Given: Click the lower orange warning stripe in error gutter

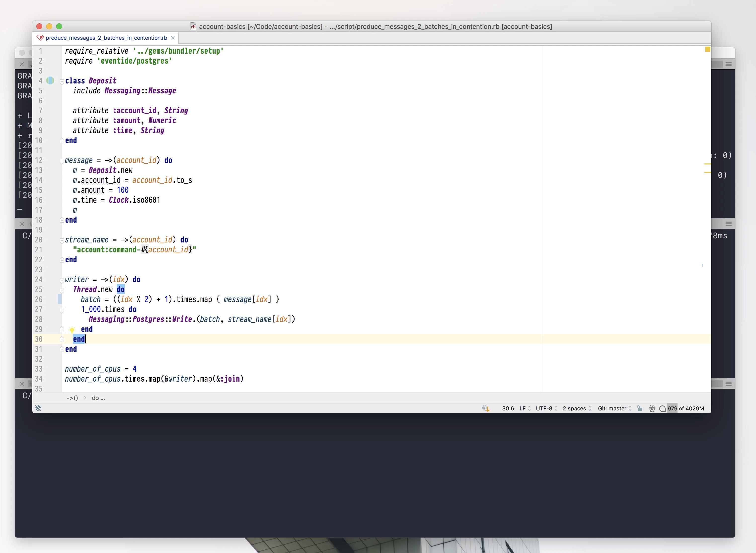Looking at the screenshot, I should click(x=708, y=172).
